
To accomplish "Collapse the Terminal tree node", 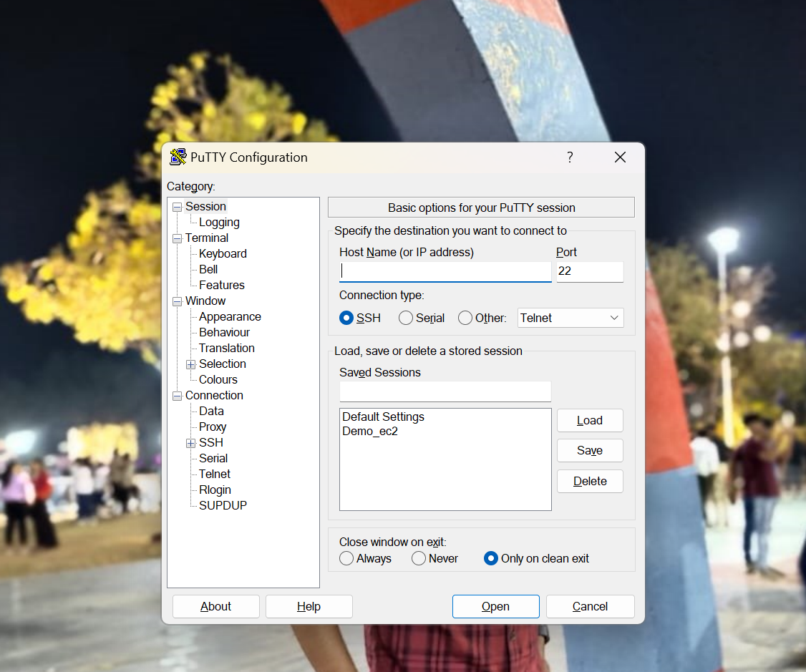I will point(178,238).
